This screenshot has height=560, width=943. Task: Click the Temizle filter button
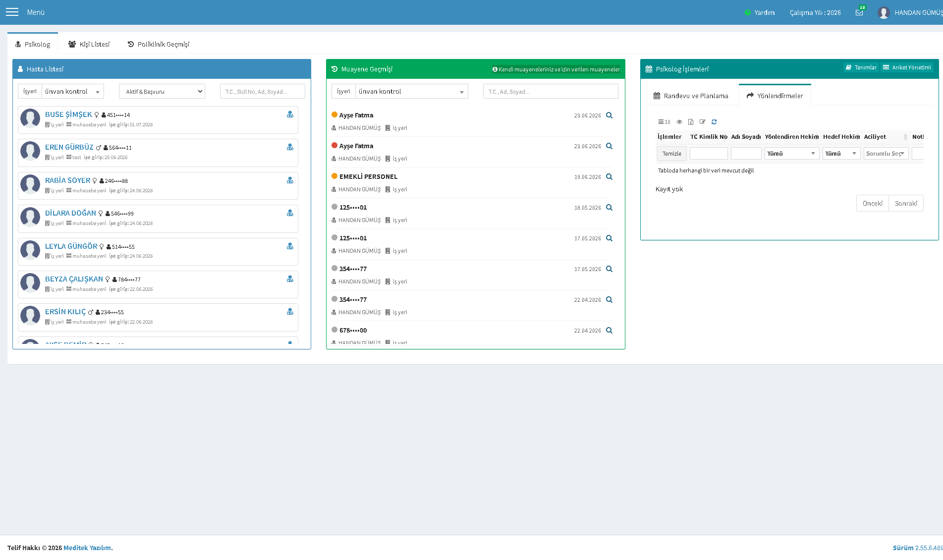(672, 154)
